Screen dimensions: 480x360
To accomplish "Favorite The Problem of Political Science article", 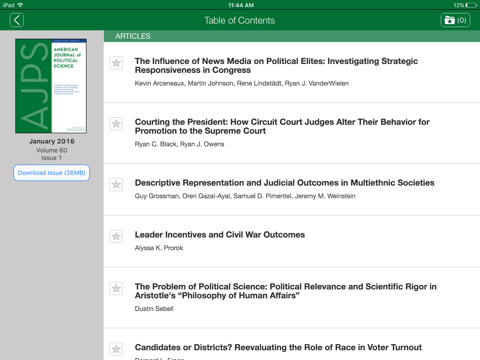I will pos(116,289).
